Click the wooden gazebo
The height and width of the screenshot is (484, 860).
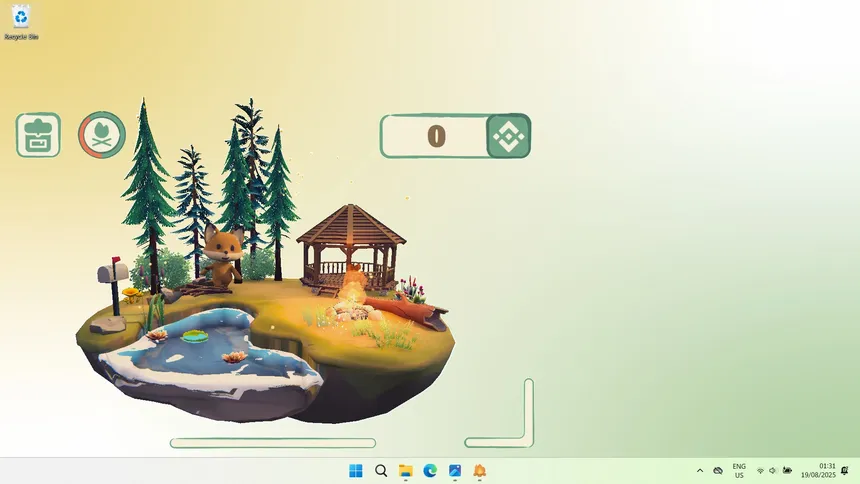point(351,247)
